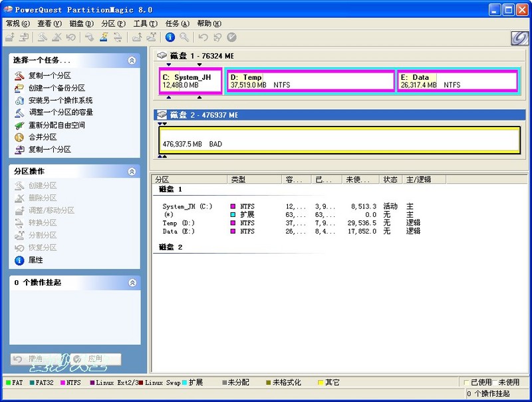Click the Undelete partition toolbar icon
532x402 pixels.
[x=70, y=37]
